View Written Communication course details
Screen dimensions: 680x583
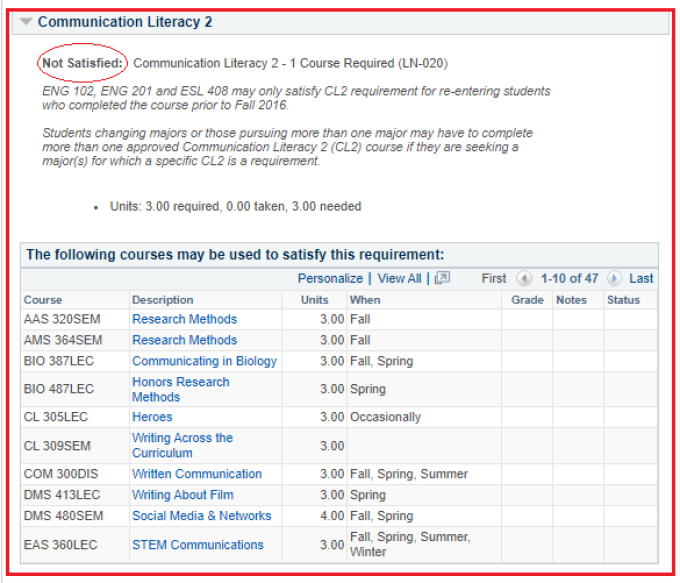click(197, 474)
